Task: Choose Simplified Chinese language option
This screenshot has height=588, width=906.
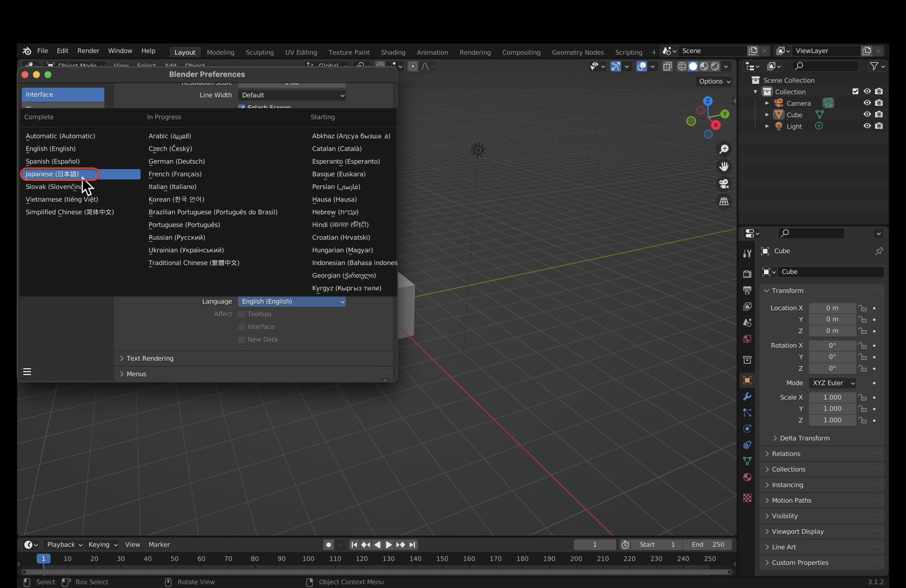Action: 70,212
